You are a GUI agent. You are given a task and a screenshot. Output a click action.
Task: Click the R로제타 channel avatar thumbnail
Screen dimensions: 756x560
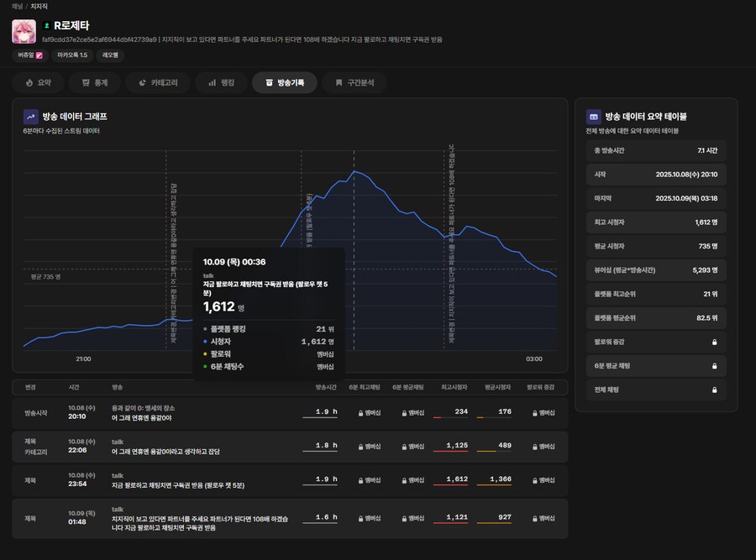click(x=24, y=30)
